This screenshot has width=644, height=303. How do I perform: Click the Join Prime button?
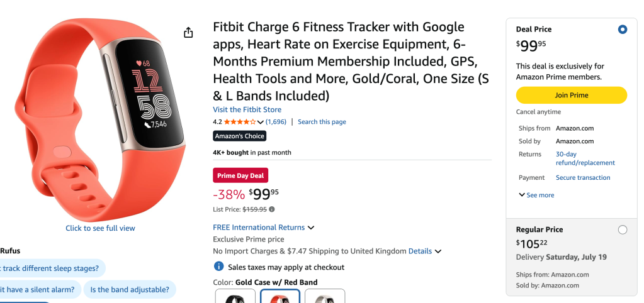point(571,96)
